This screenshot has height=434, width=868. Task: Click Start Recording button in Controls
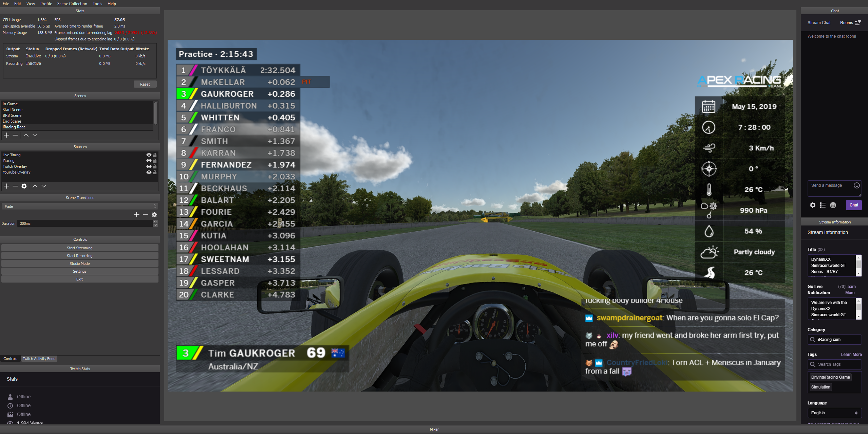(x=79, y=255)
